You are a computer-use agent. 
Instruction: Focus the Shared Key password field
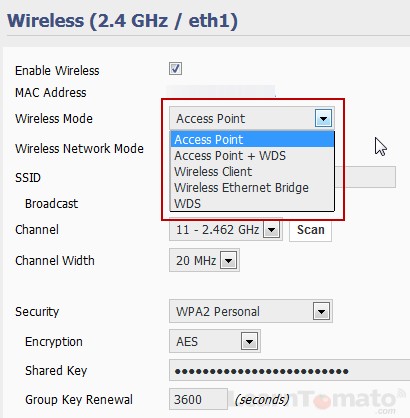289,370
